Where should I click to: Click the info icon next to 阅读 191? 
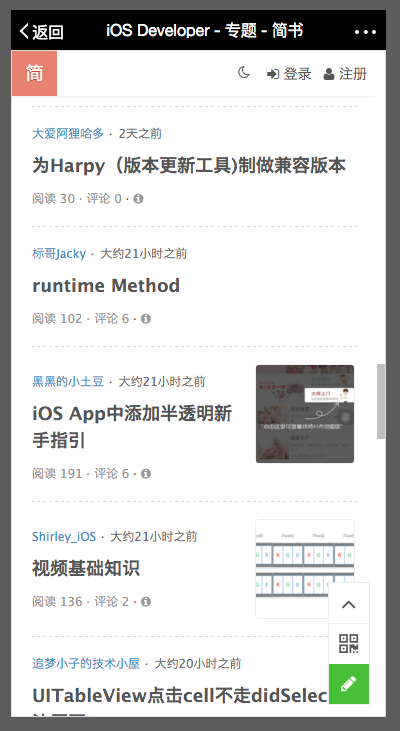click(x=146, y=474)
